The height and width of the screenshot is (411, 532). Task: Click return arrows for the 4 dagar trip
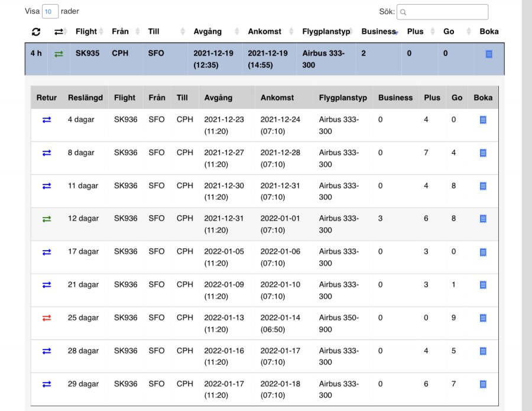click(x=47, y=120)
